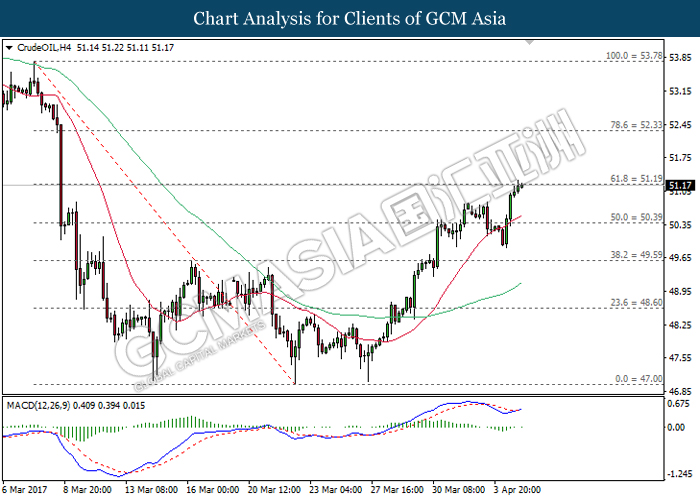The height and width of the screenshot is (500, 700).
Task: Click the 100.0 = 53.78 Fibonacci label
Action: pyautogui.click(x=634, y=56)
